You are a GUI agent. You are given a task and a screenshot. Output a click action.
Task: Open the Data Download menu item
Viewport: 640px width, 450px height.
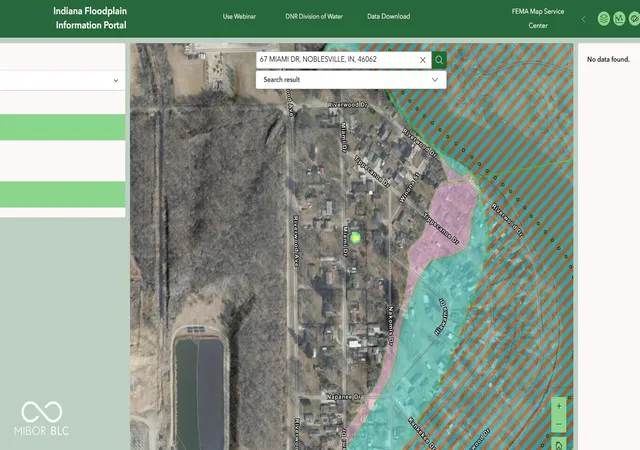[389, 17]
